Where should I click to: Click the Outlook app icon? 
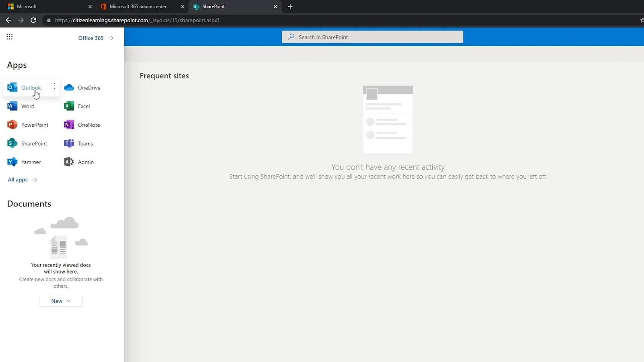[x=12, y=87]
